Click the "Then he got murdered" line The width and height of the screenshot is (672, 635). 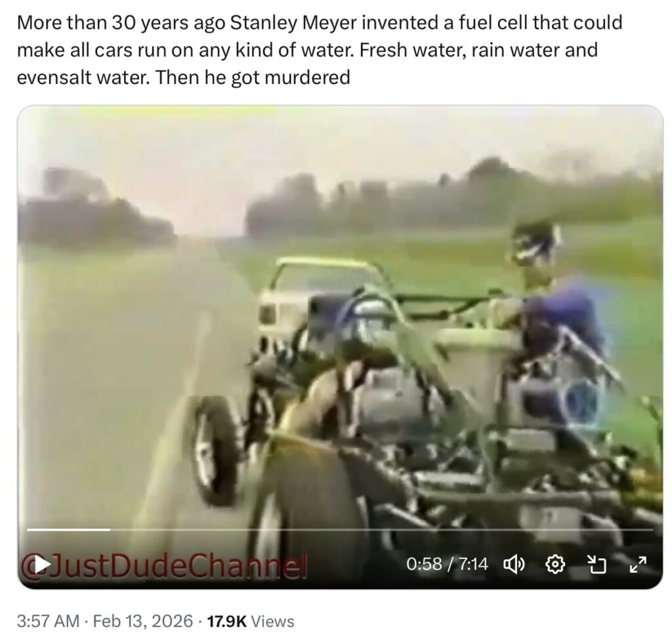[x=253, y=77]
